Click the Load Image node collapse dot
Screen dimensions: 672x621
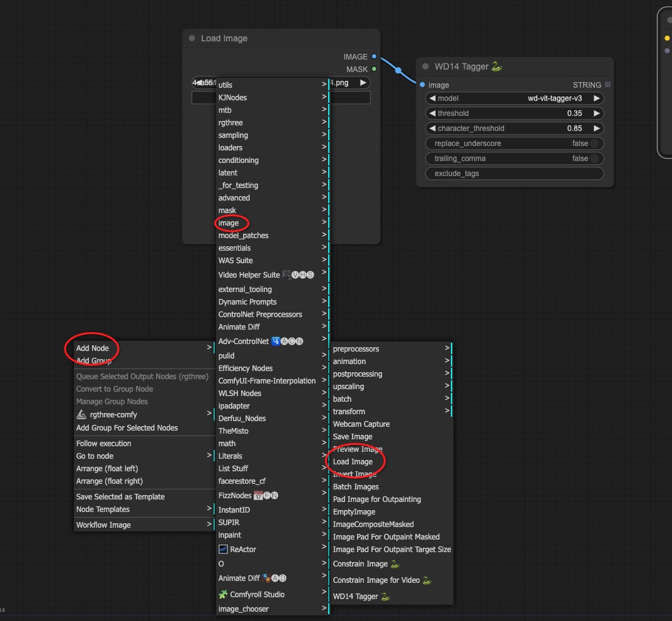point(192,38)
